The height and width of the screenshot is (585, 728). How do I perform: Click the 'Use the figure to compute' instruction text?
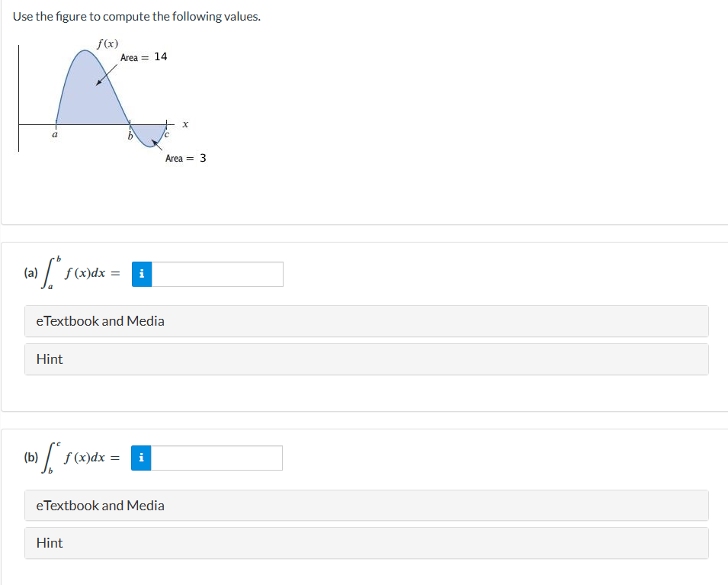click(136, 17)
